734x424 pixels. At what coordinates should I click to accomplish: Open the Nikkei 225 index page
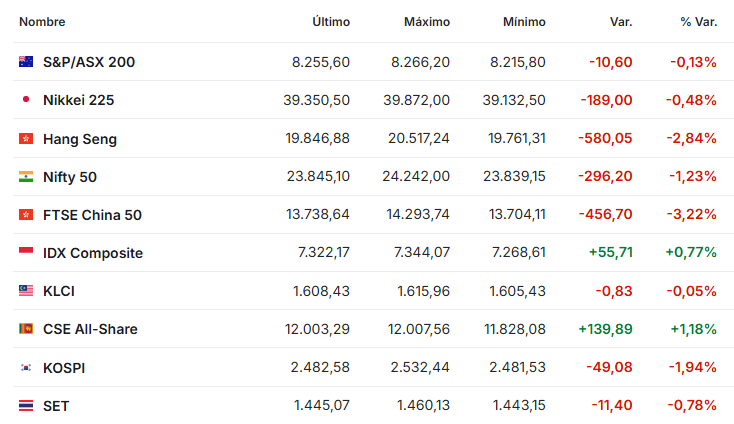(79, 100)
